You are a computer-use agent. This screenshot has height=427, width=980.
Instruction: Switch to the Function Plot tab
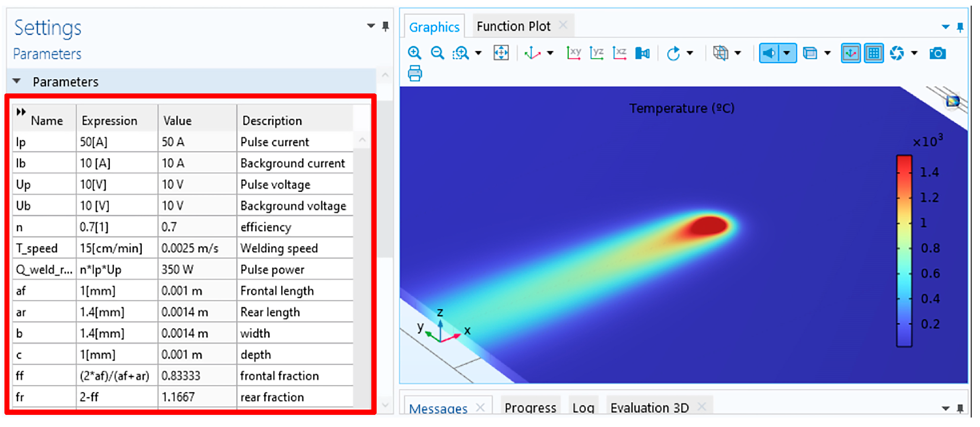click(513, 26)
